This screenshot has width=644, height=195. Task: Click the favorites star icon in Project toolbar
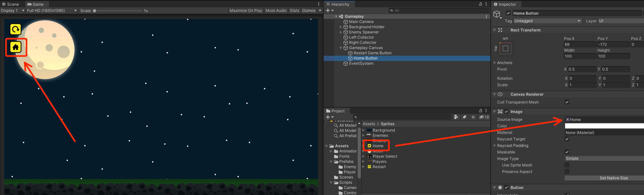pos(473,117)
